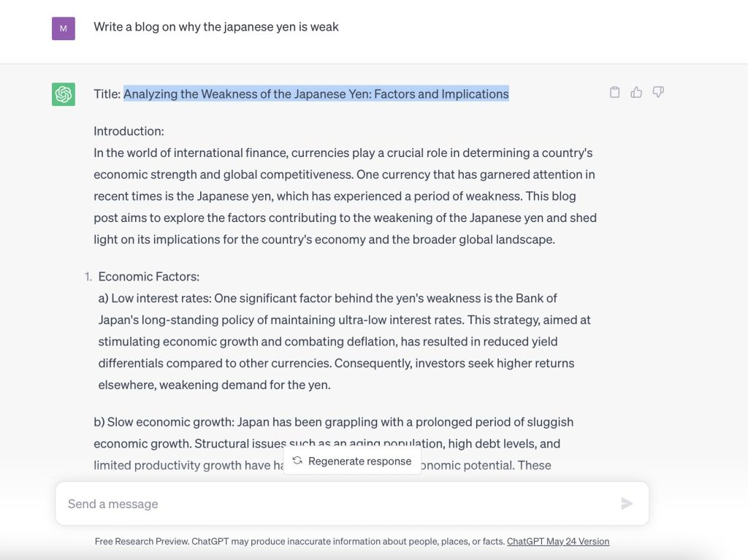Image resolution: width=748 pixels, height=560 pixels.
Task: Click the highlighted blog title text
Action: pyautogui.click(x=316, y=94)
